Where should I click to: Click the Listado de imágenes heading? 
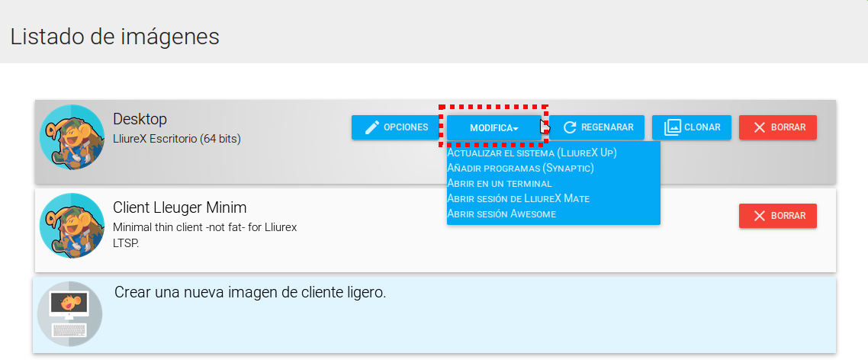(x=114, y=36)
